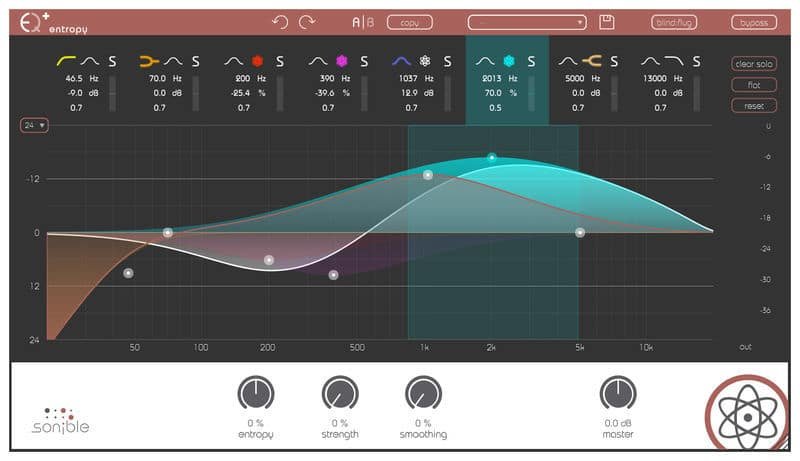Click the 13000 Hz frequency value
Viewport: 800px width, 461px height.
[655, 79]
